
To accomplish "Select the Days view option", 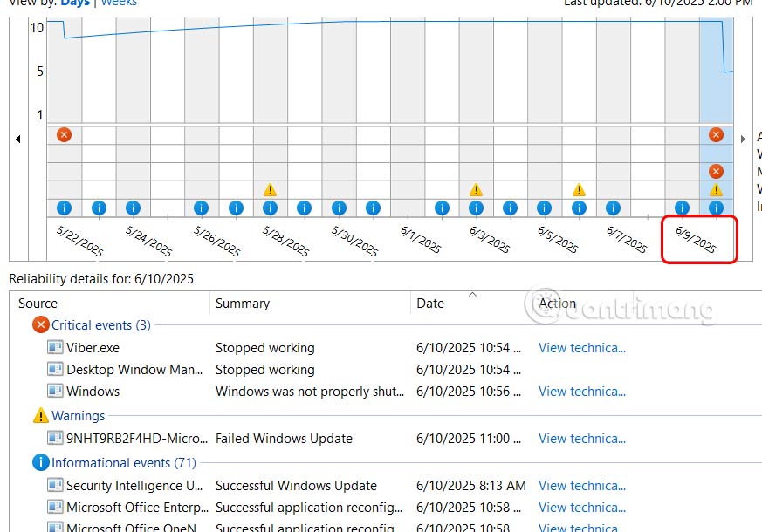I will tap(75, 3).
